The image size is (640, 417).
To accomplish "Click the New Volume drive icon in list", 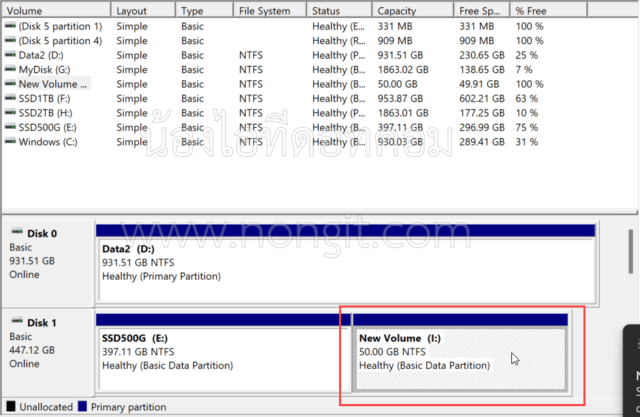I will [x=10, y=84].
